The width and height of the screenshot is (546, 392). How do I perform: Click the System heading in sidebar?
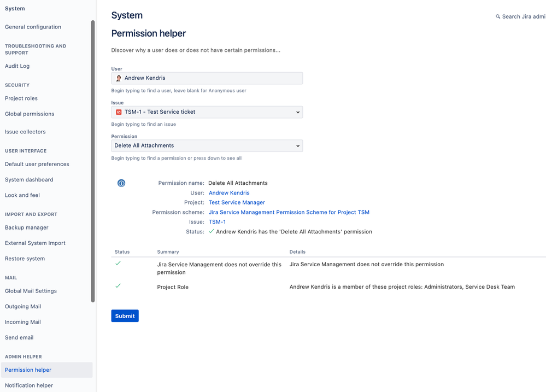[15, 8]
